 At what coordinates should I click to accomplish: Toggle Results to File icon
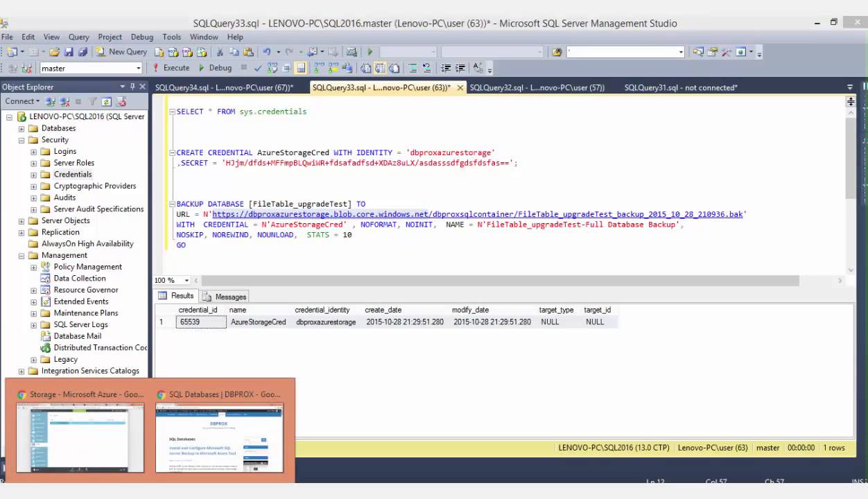click(394, 68)
